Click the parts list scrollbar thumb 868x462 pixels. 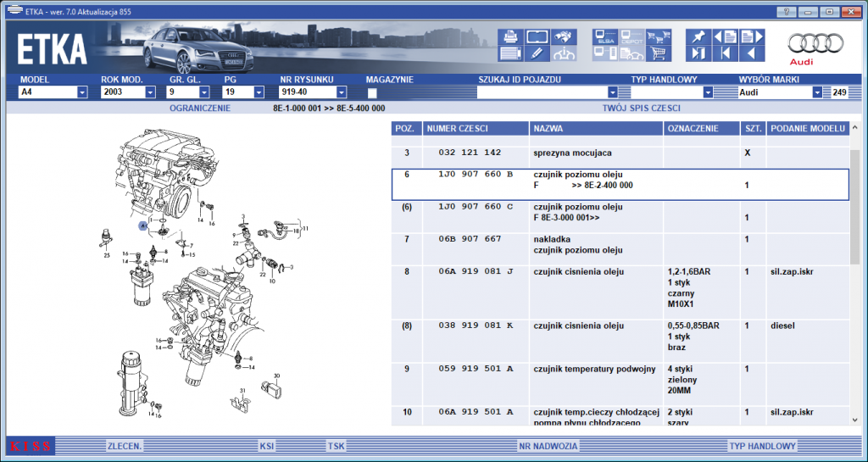coord(856,206)
